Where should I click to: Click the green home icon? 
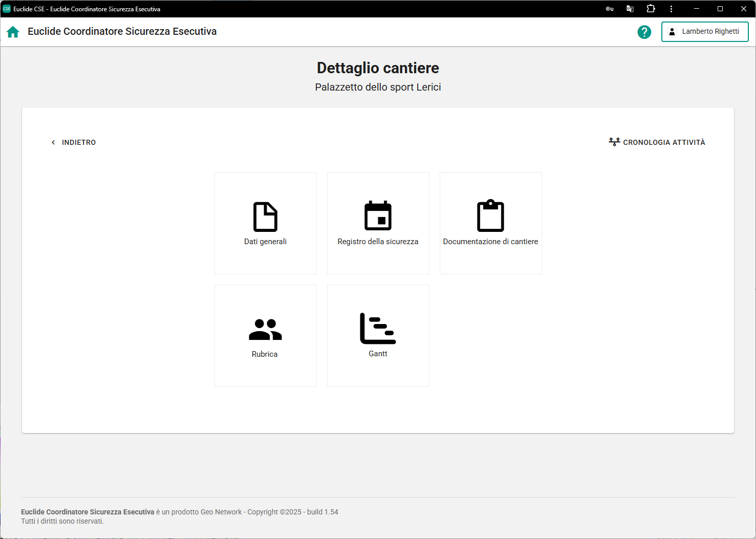pyautogui.click(x=13, y=32)
